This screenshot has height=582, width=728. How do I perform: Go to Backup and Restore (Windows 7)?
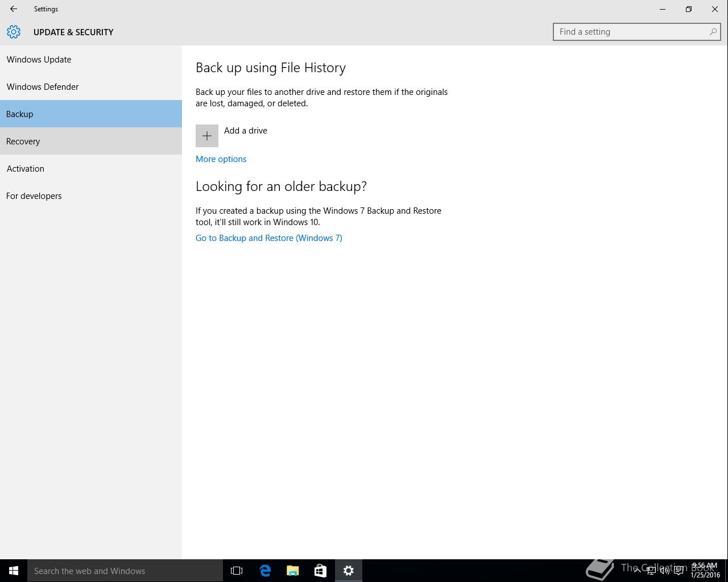point(269,238)
